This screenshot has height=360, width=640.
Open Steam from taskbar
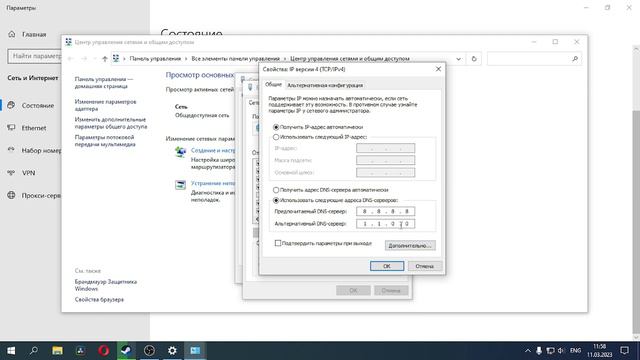coord(126,351)
